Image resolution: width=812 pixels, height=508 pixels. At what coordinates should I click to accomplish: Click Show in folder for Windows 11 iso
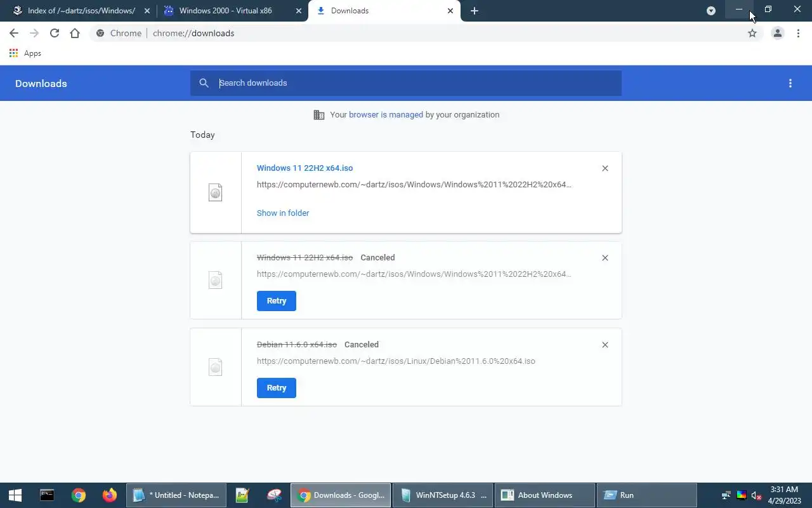(283, 213)
